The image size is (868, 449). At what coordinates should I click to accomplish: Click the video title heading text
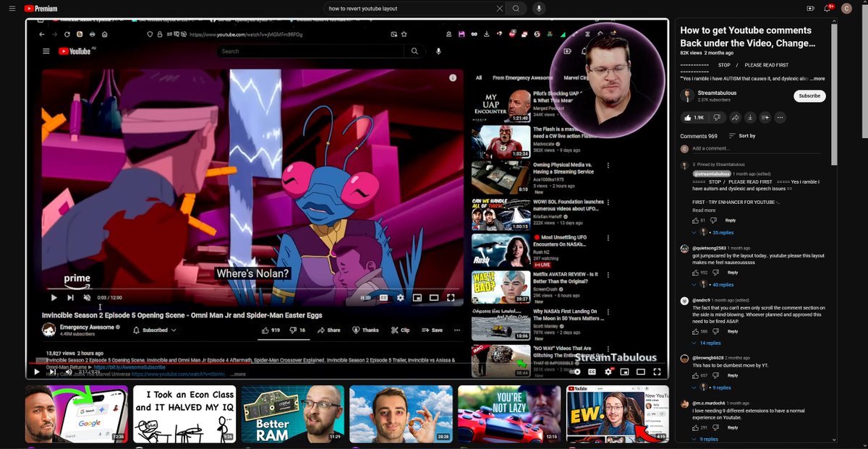(x=746, y=36)
